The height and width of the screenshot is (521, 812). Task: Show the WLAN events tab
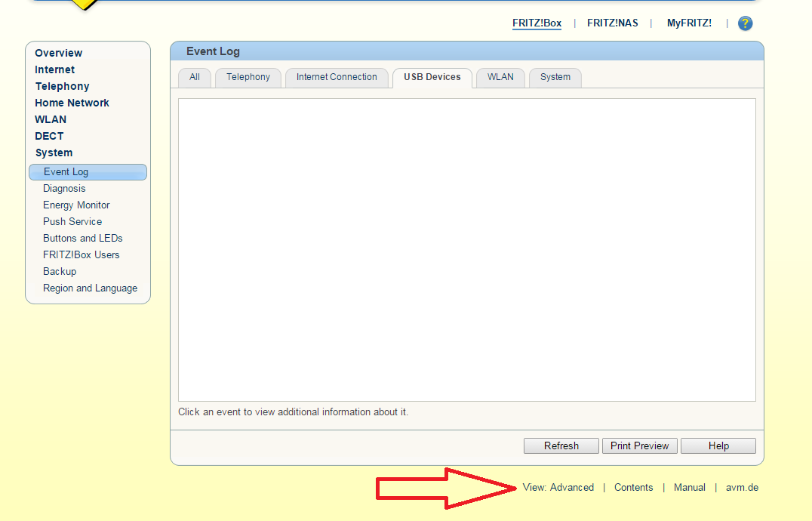500,77
